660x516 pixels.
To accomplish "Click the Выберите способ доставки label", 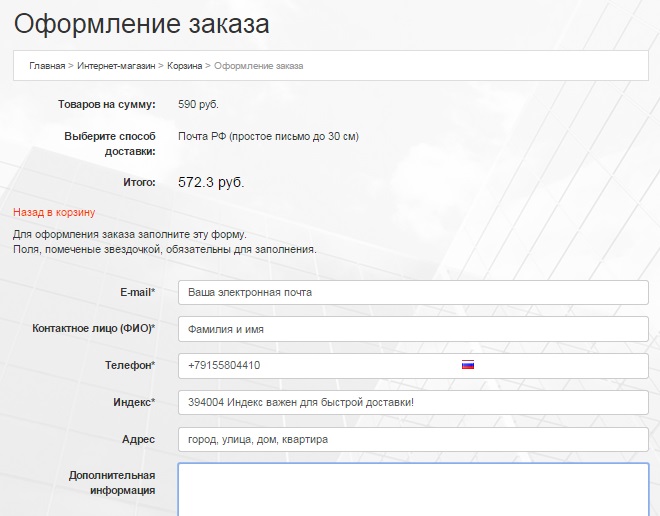I will click(x=110, y=144).
